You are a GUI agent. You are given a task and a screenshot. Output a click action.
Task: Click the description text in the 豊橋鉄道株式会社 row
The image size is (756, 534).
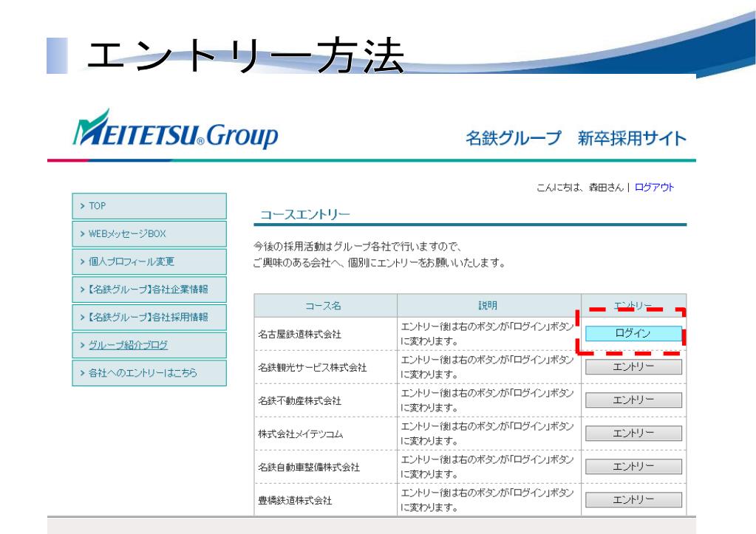(x=487, y=500)
